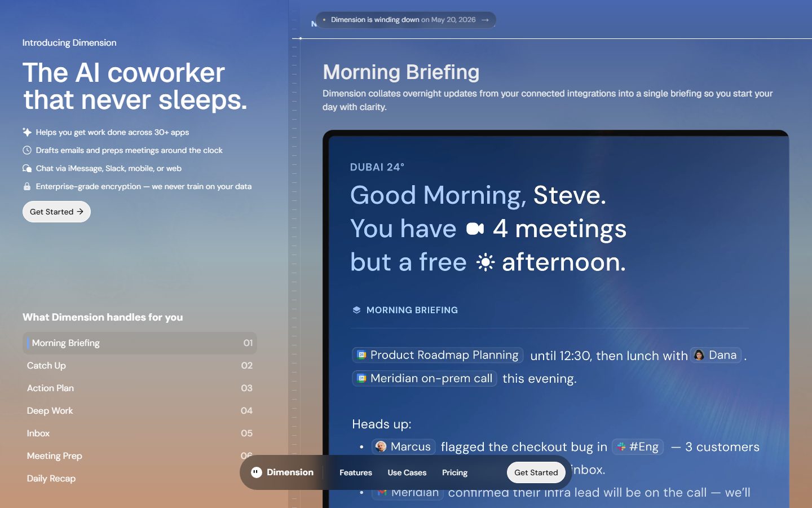Click the padlock icon beside "Enterprise-grade encryption"
Image resolution: width=812 pixels, height=508 pixels.
[27, 186]
